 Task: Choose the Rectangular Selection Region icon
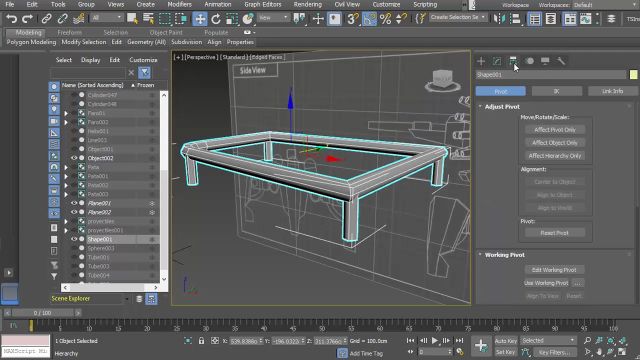point(164,19)
